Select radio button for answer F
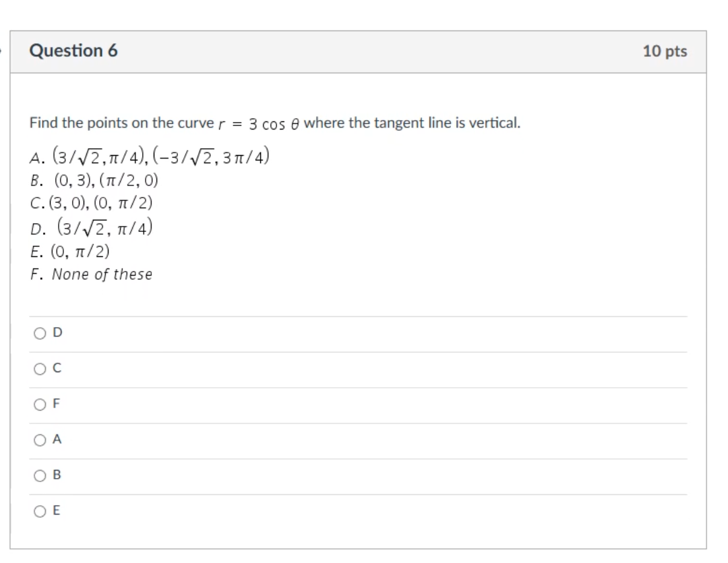The width and height of the screenshot is (728, 563). pyautogui.click(x=40, y=404)
